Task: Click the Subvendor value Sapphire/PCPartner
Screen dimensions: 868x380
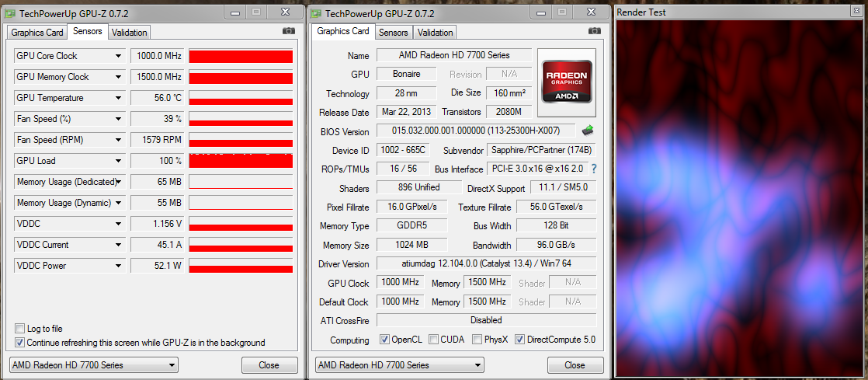Action: coord(541,150)
